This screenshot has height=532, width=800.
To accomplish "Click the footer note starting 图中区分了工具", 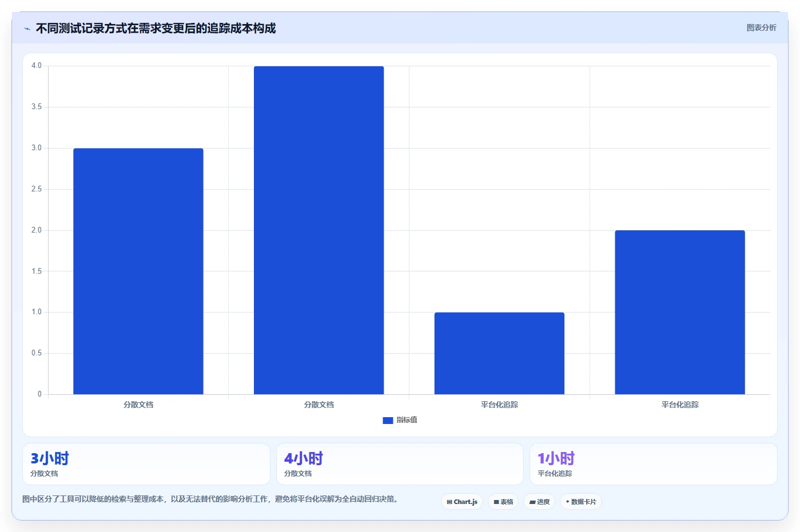I will [x=210, y=499].
